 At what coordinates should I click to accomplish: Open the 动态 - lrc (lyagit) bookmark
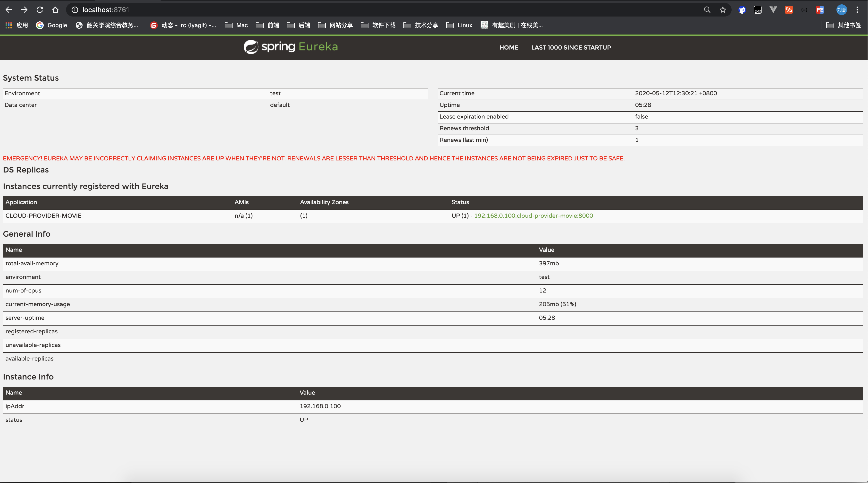[x=183, y=25]
